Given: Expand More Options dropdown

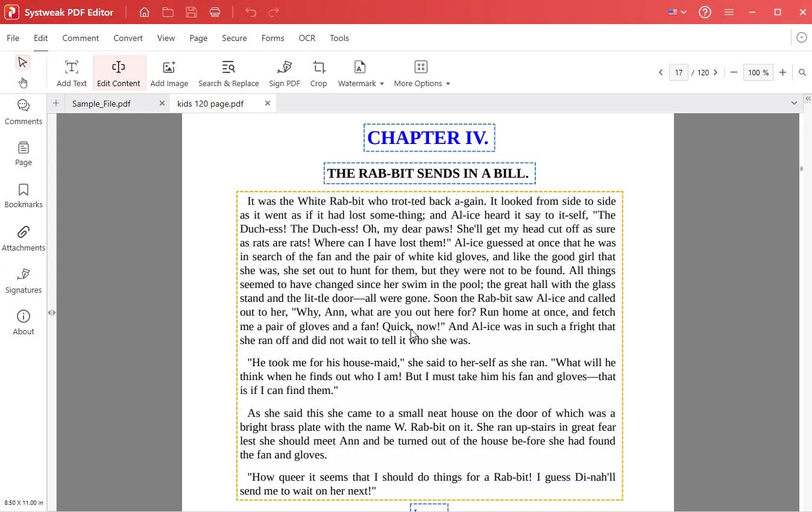Looking at the screenshot, I should click(422, 73).
